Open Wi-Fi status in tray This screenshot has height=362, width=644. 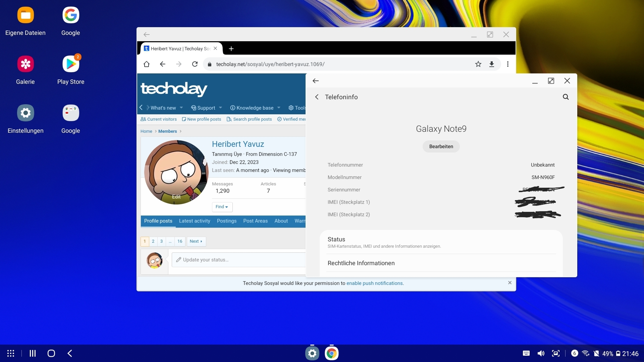pos(586,353)
